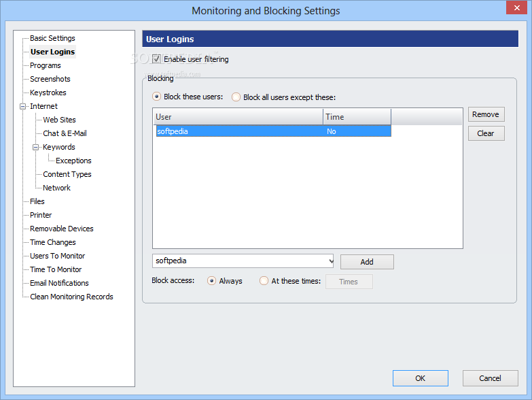The width and height of the screenshot is (532, 400).
Task: Open keyword Exceptions page
Action: pyautogui.click(x=73, y=161)
